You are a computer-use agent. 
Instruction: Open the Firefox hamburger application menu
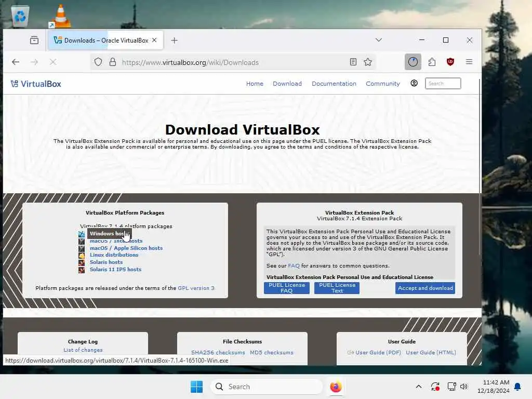click(469, 62)
